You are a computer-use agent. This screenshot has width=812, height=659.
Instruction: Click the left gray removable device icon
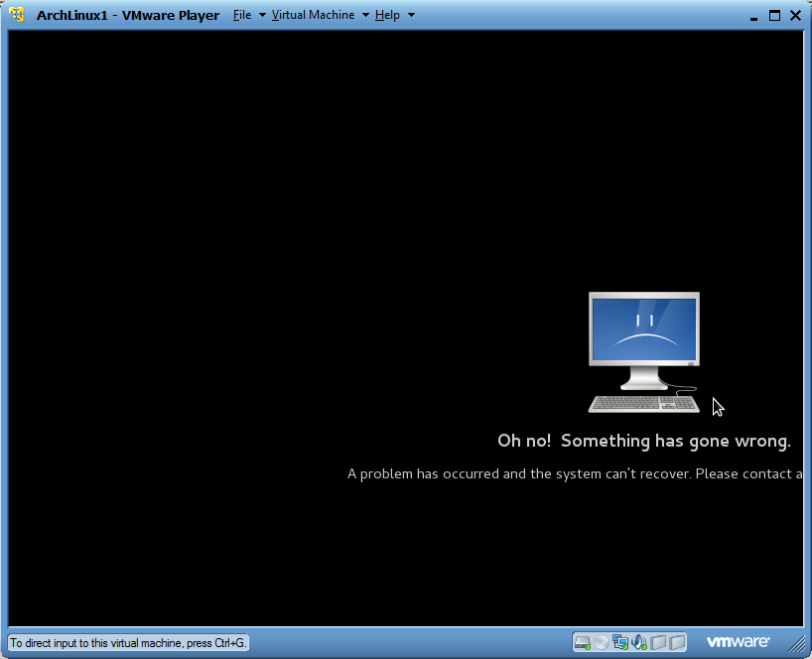(658, 642)
